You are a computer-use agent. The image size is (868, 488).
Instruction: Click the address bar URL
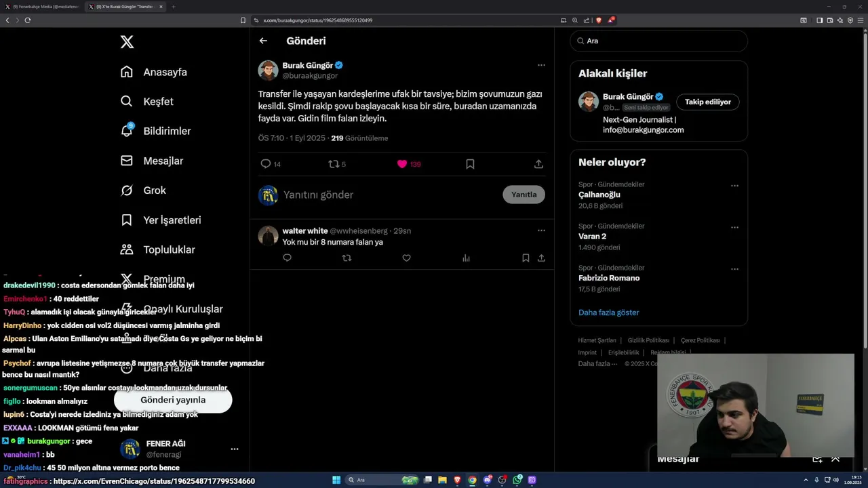point(317,20)
